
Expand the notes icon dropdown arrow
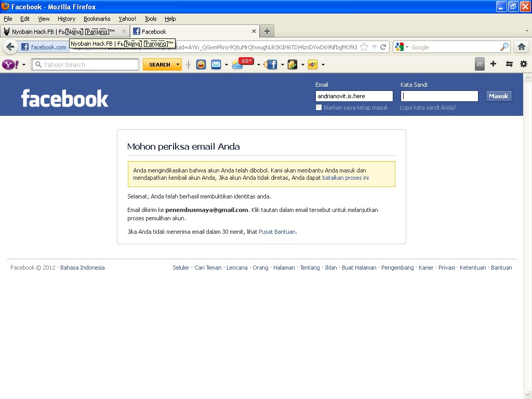[x=303, y=65]
